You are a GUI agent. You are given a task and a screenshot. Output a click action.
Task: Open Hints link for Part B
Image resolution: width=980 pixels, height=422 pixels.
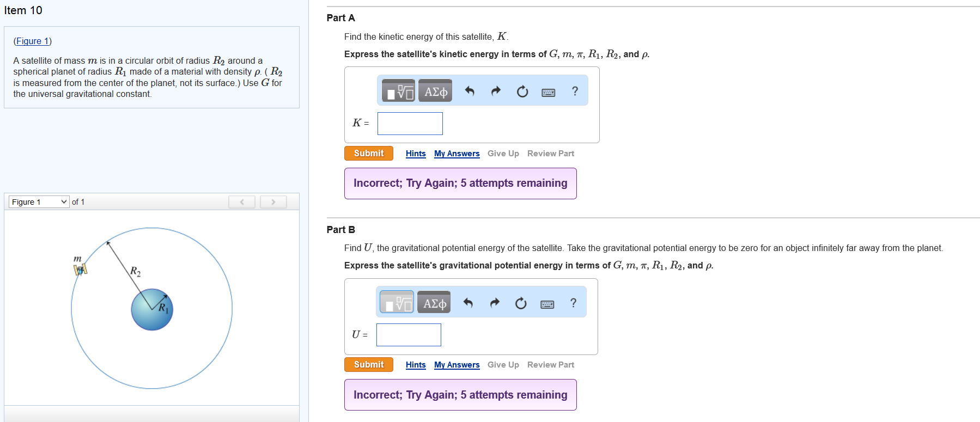(416, 365)
